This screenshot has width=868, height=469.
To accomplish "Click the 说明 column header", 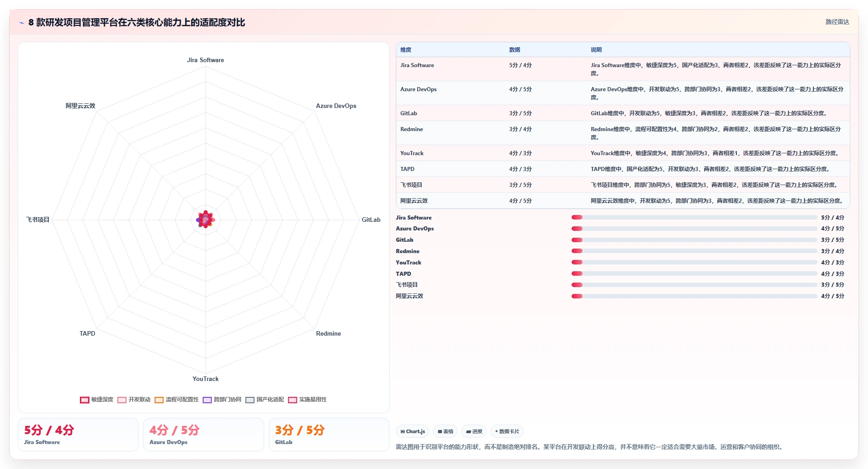I will tap(596, 50).
